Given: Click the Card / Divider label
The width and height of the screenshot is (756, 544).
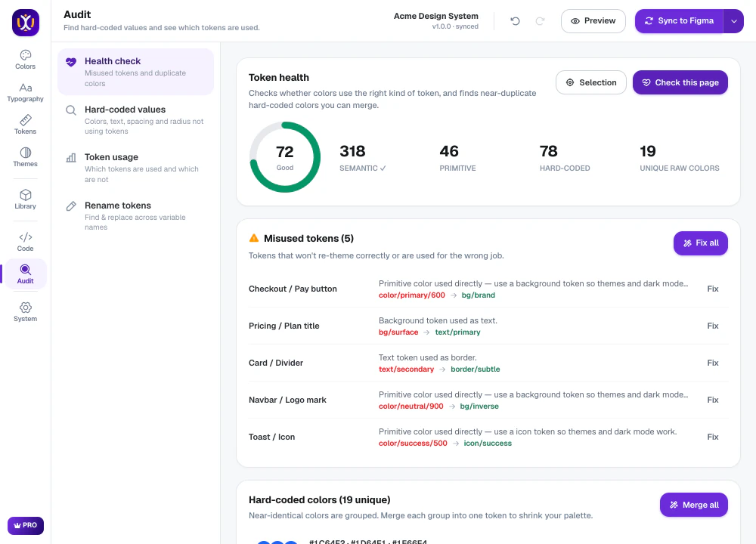Looking at the screenshot, I should tap(276, 363).
